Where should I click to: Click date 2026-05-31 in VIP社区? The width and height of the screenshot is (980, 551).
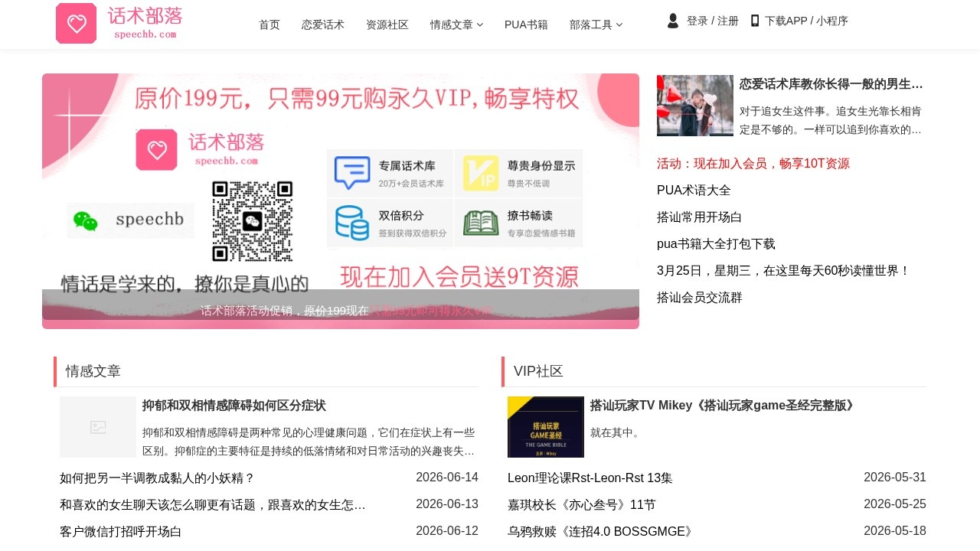pos(895,478)
